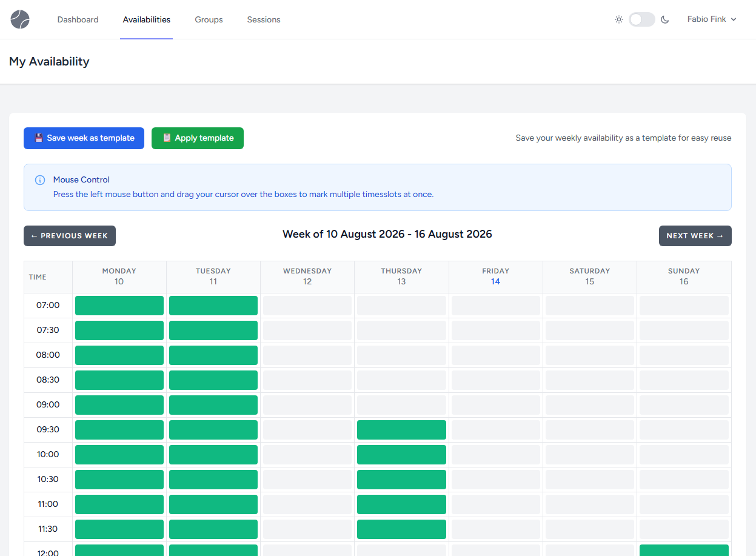Open the Fabio Fink user menu
This screenshot has width=756, height=556.
pos(712,19)
